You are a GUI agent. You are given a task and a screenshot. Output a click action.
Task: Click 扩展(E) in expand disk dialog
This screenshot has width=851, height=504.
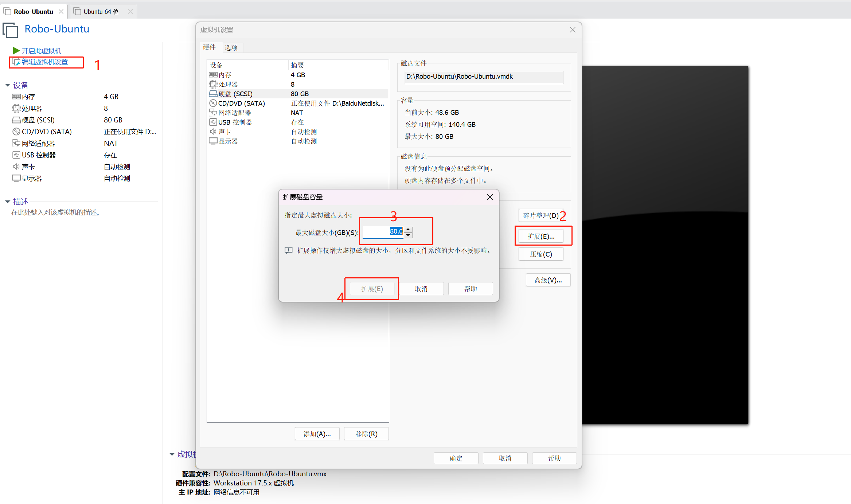click(372, 289)
